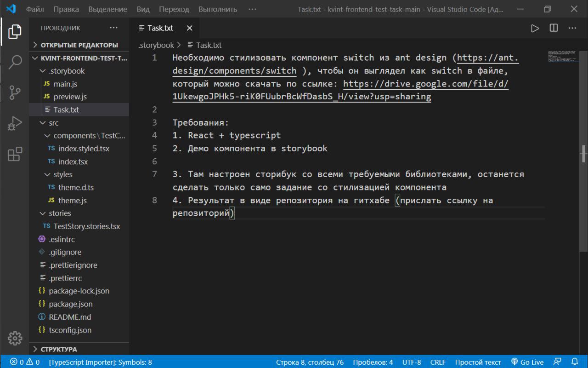Viewport: 588px width, 368px height.
Task: Select Task.txt in the file tree
Action: click(x=79, y=109)
